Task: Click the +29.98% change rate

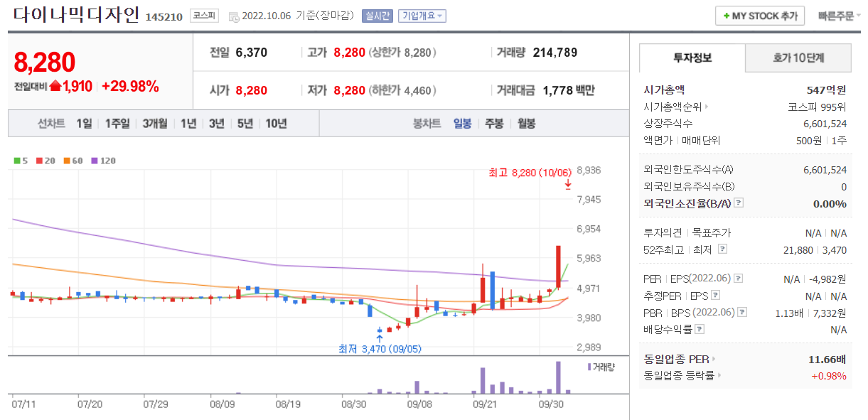Action: point(130,87)
